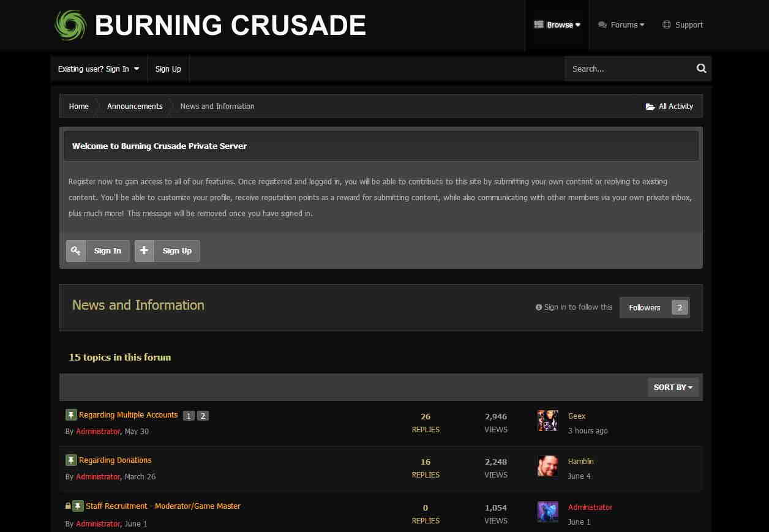The width and height of the screenshot is (769, 532).
Task: Expand the Forums dropdown menu
Action: (x=621, y=25)
